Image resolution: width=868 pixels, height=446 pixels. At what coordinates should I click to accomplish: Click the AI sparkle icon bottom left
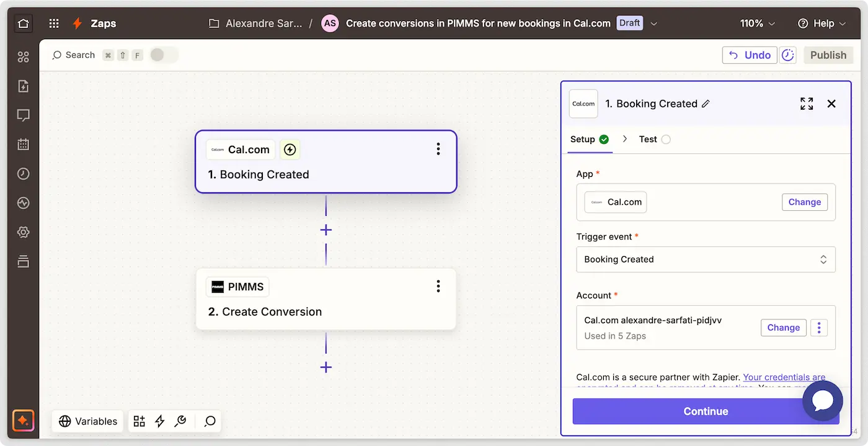23,421
